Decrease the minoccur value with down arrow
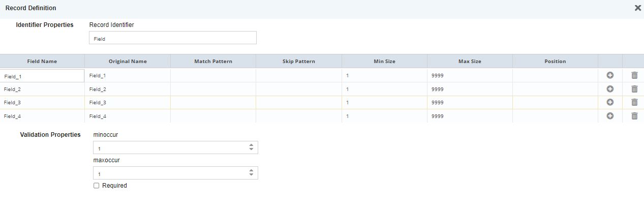644x208 pixels. pyautogui.click(x=251, y=150)
